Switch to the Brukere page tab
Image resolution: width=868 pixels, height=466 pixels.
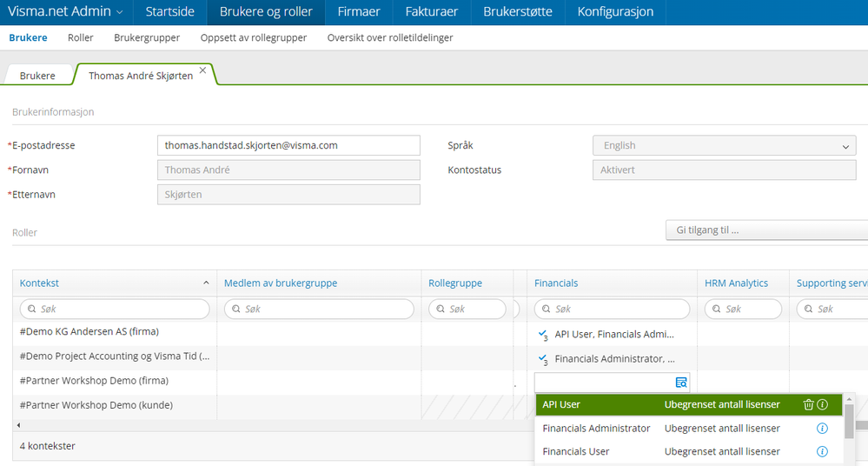pyautogui.click(x=37, y=76)
